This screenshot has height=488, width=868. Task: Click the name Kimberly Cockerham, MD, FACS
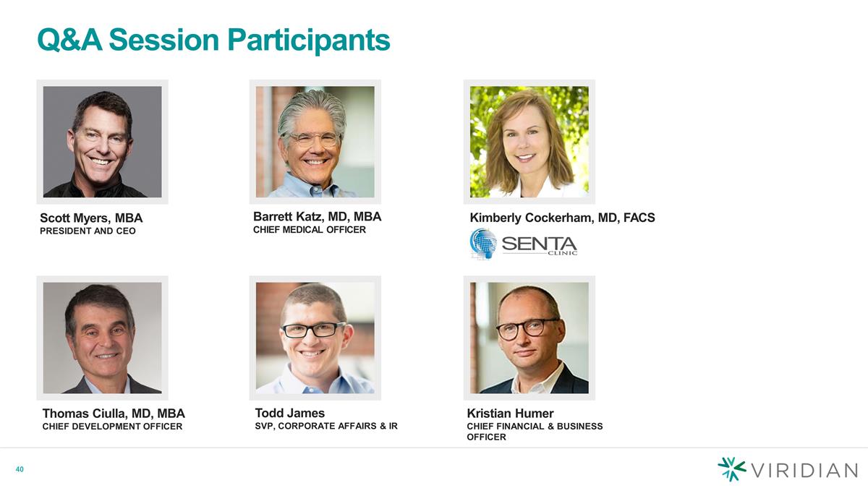(x=563, y=218)
